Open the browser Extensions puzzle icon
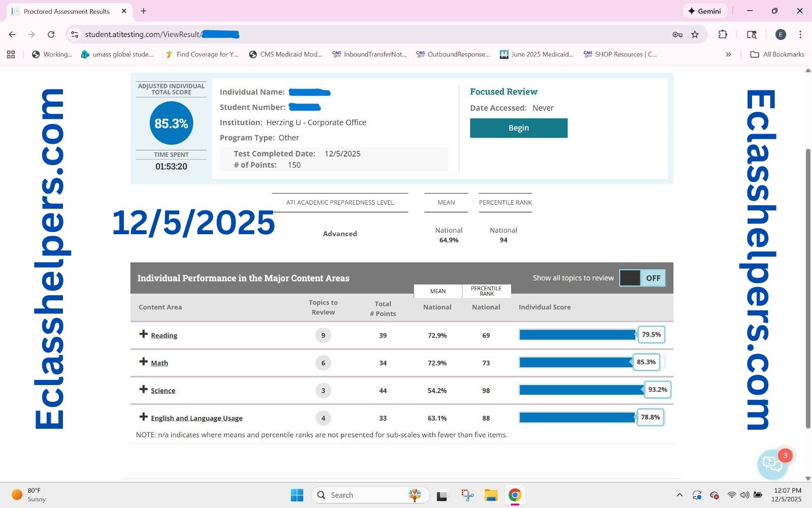Viewport: 812px width, 508px height. pyautogui.click(x=723, y=35)
